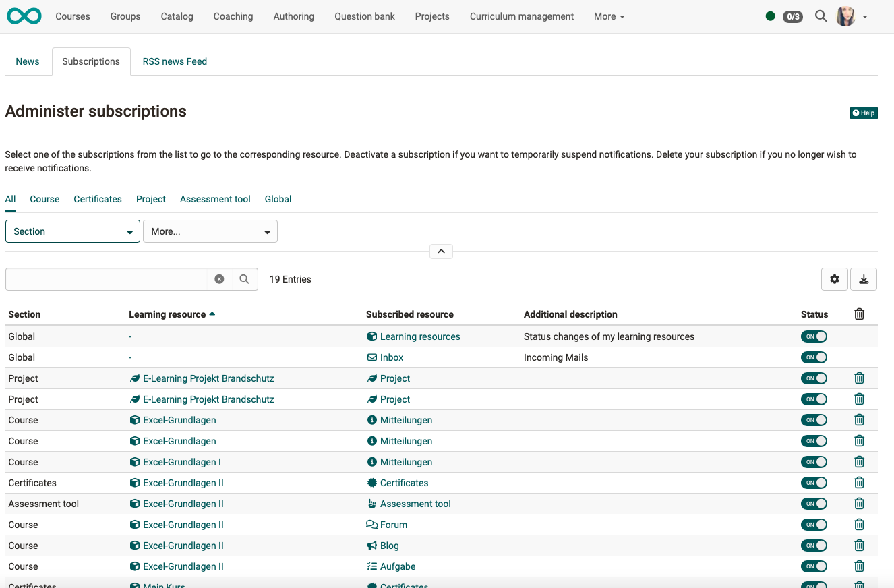Open the Forum subscription for Excel-Grundlagen II
Viewport: 894px width, 588px height.
point(393,524)
